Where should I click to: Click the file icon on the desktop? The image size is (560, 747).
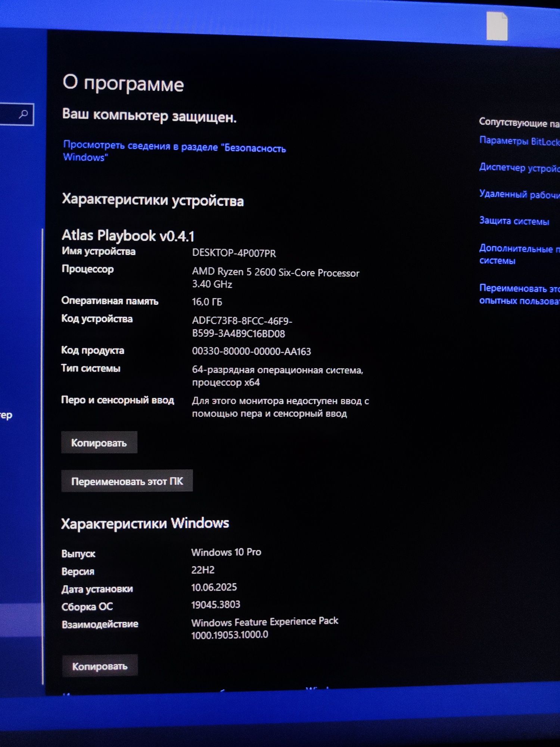point(497,26)
